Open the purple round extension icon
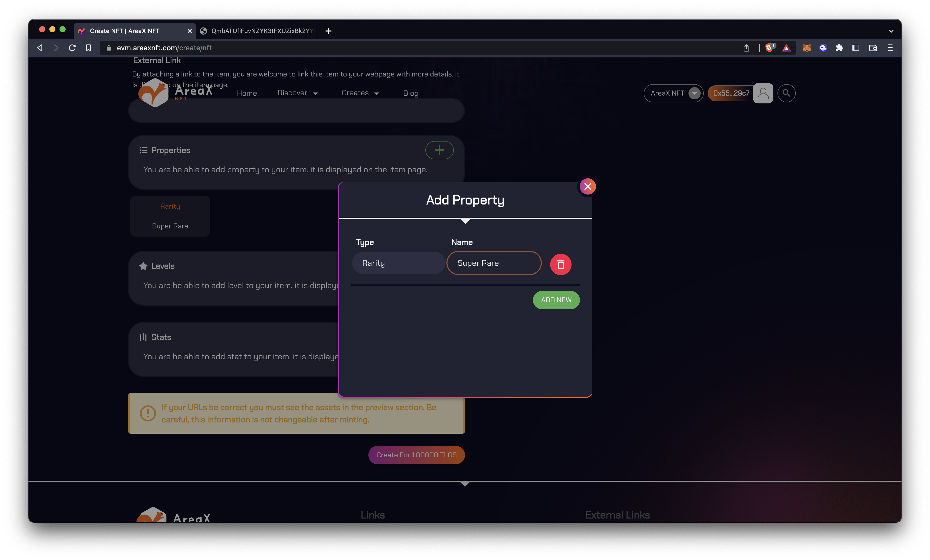This screenshot has height=560, width=930. 823,48
